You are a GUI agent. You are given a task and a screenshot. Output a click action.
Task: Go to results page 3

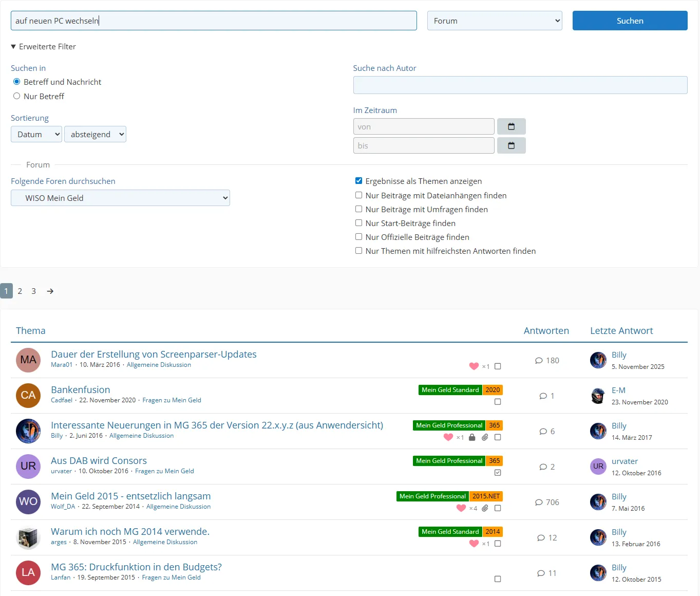[x=34, y=291]
